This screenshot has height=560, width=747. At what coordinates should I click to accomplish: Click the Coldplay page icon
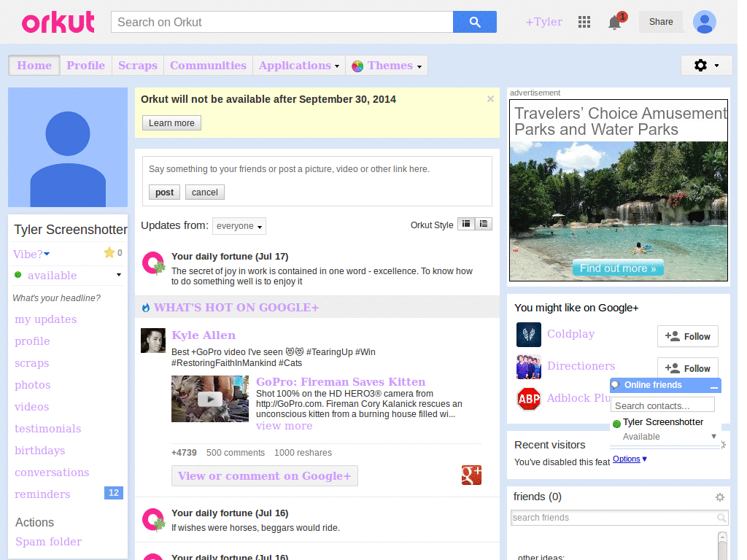coord(529,335)
